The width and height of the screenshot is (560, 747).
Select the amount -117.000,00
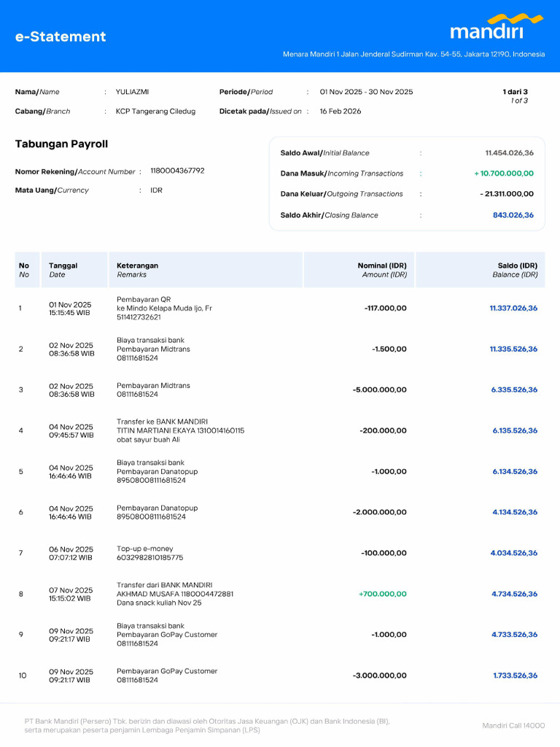click(x=385, y=309)
